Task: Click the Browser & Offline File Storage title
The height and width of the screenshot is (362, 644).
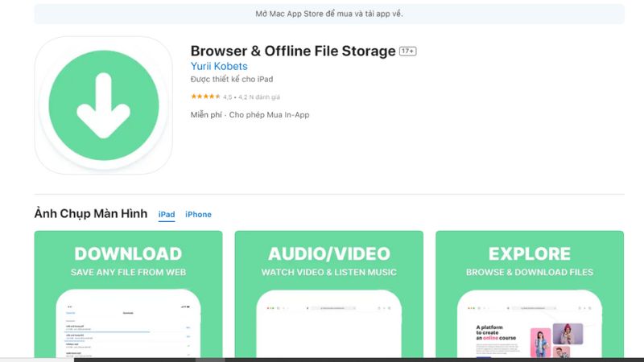Action: (293, 51)
